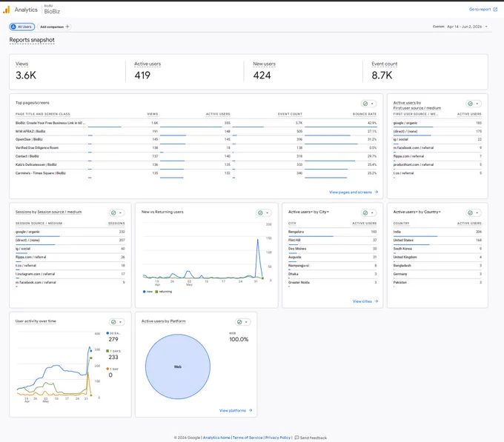Click the external-link icon beside Go to report
This screenshot has width=504, height=442.
pos(495,10)
